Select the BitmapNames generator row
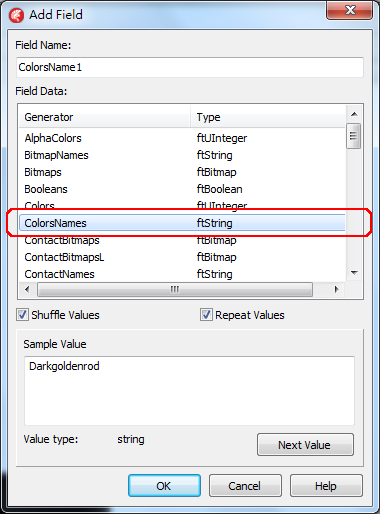The image size is (382, 514). [182, 155]
